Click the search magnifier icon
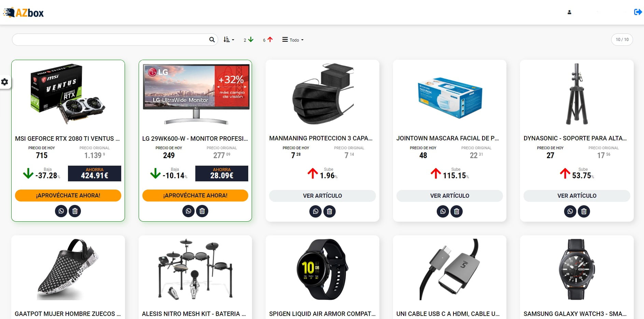Viewport: 644px width, 319px height. [212, 40]
